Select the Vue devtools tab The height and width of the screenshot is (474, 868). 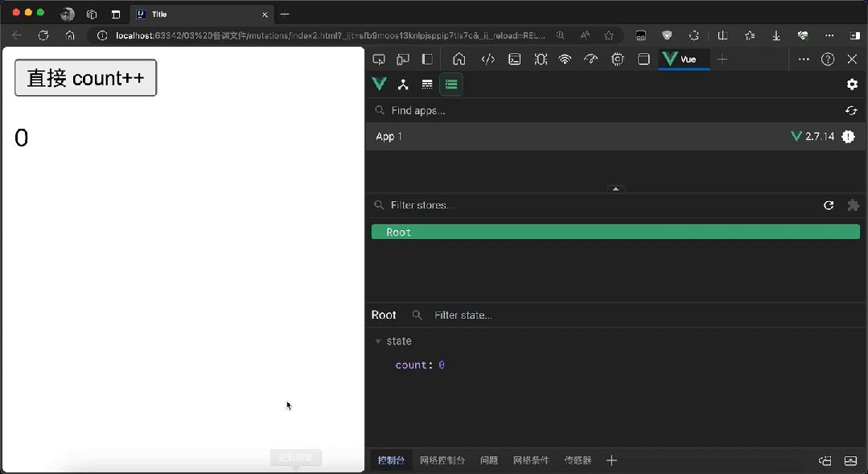click(684, 60)
